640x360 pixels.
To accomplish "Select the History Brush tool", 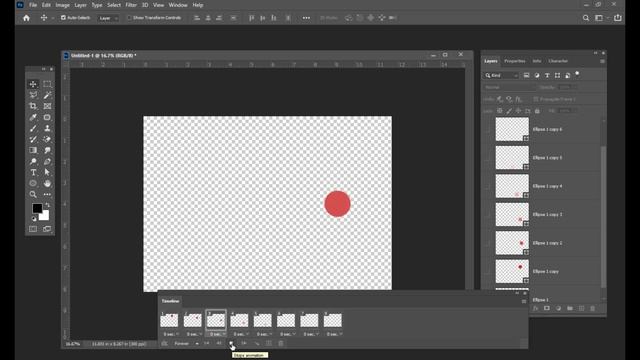I will point(33,139).
